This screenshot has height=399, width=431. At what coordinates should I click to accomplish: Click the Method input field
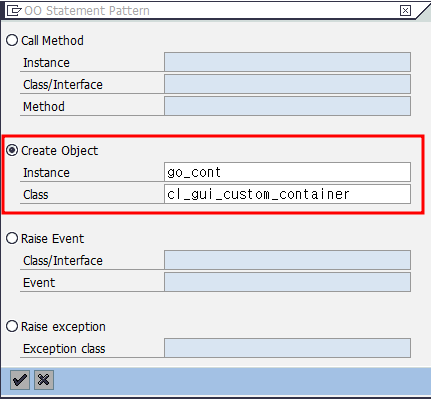(287, 106)
